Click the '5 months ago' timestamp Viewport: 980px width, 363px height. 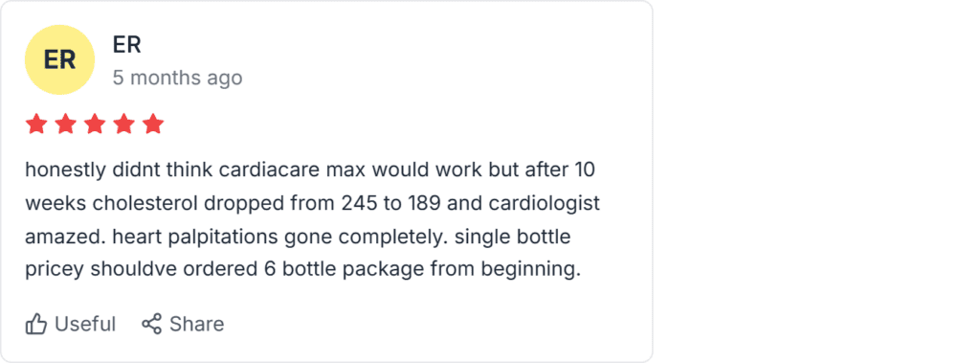(x=177, y=79)
